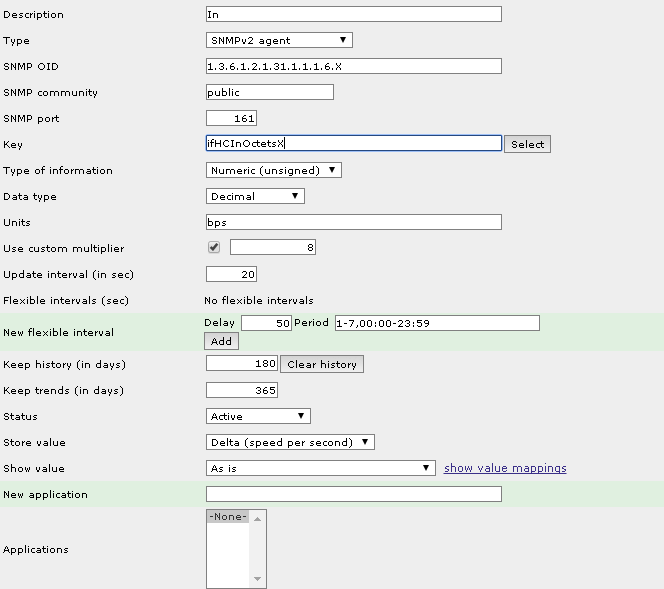664x589 pixels.
Task: Focus the SNMP OID input field
Action: click(x=353, y=67)
